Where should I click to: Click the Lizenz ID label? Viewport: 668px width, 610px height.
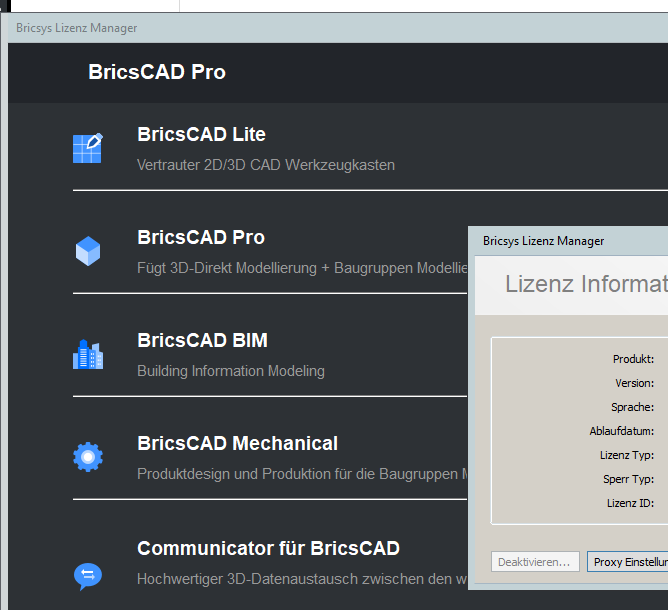(630, 503)
